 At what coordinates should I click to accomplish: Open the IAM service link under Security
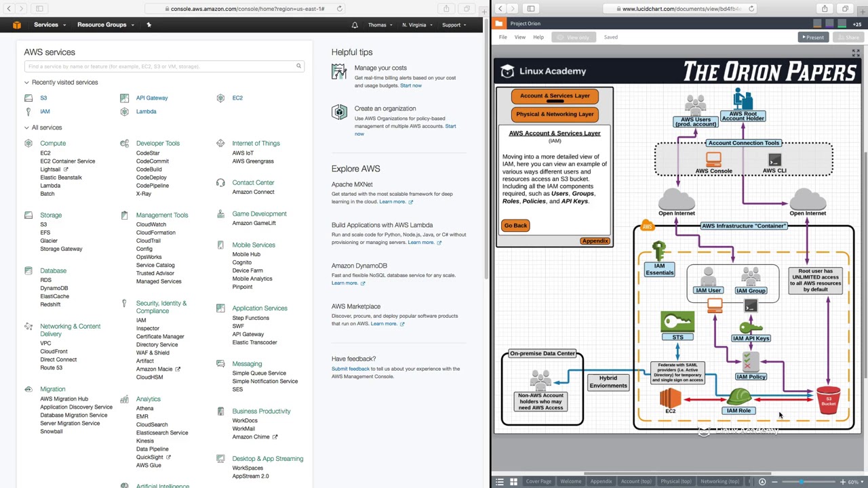(141, 321)
